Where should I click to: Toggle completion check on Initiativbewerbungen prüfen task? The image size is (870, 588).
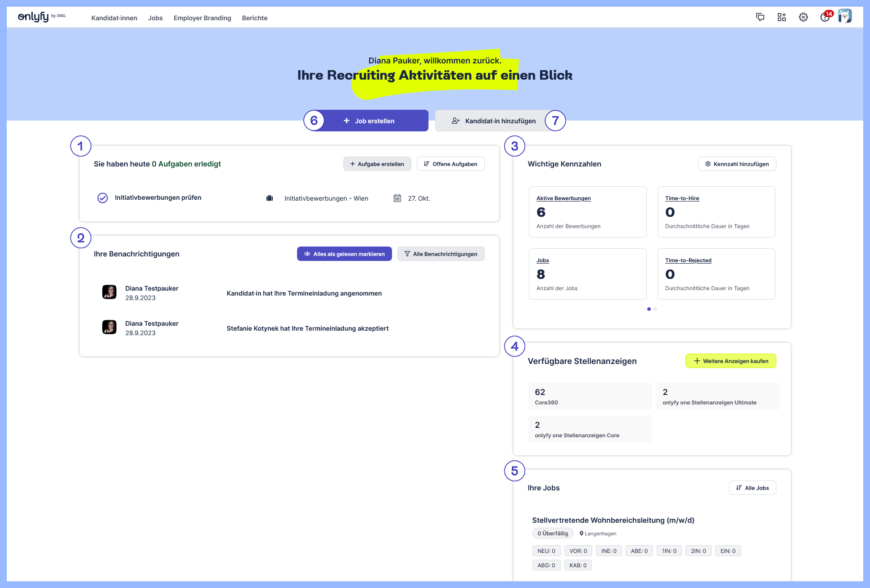click(102, 197)
